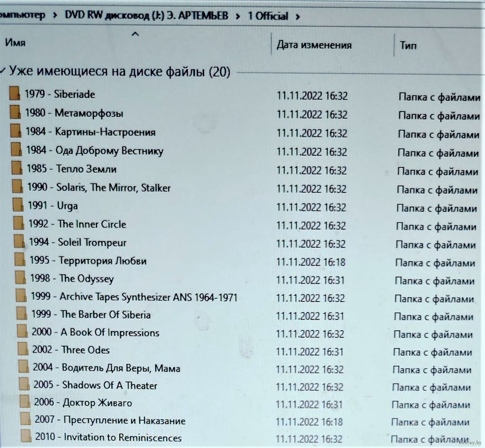Viewport: 485px width, 448px height.
Task: Select folder name 1995 - Территория Любви
Action: click(x=88, y=261)
